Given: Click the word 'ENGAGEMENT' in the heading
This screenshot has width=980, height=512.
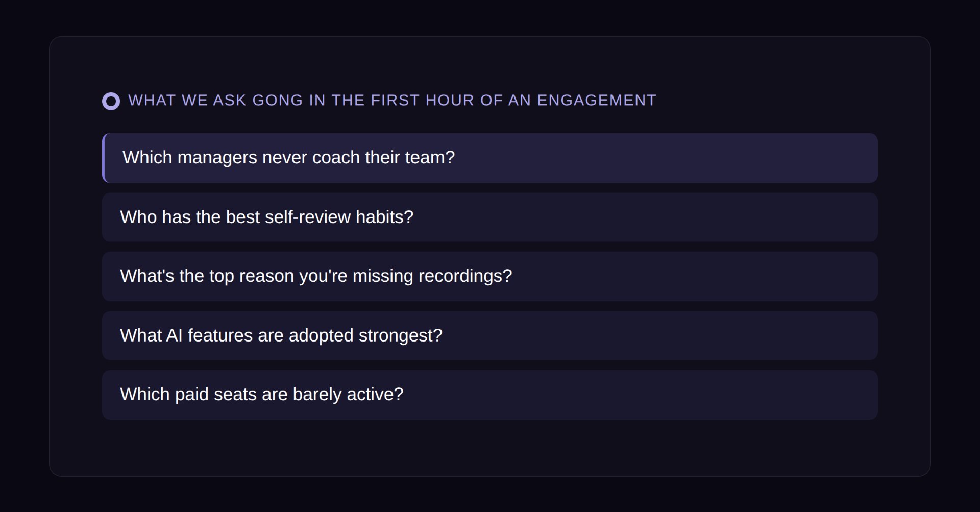Looking at the screenshot, I should [597, 100].
